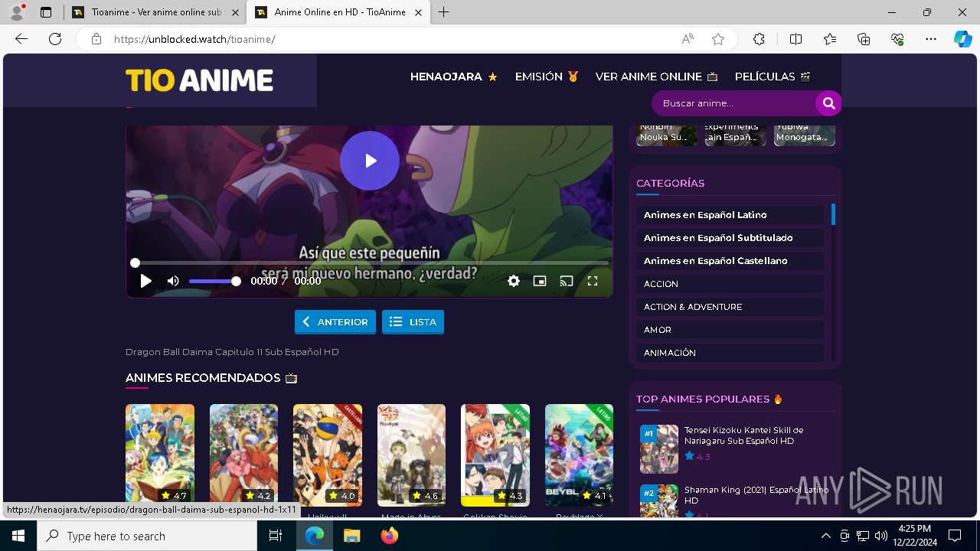Open the Copilot sidebar icon
Image resolution: width=980 pixels, height=551 pixels.
(962, 39)
